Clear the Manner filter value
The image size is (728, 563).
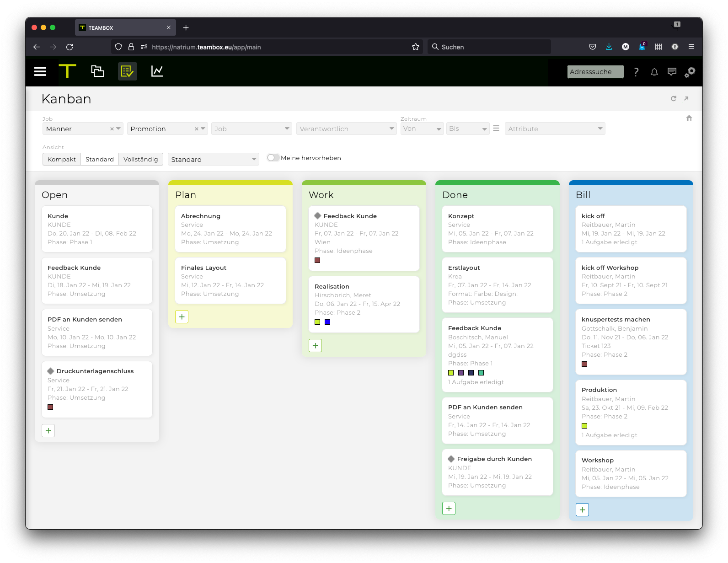click(x=112, y=129)
